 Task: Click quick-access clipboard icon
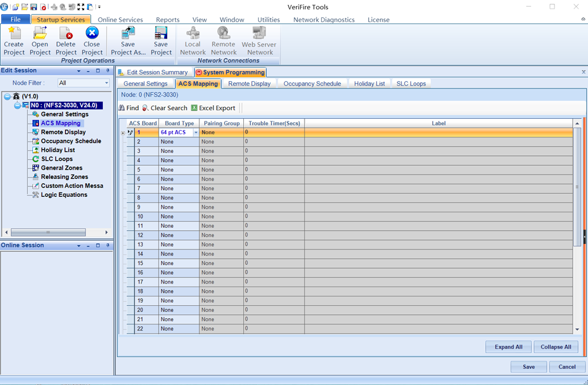[x=90, y=7]
